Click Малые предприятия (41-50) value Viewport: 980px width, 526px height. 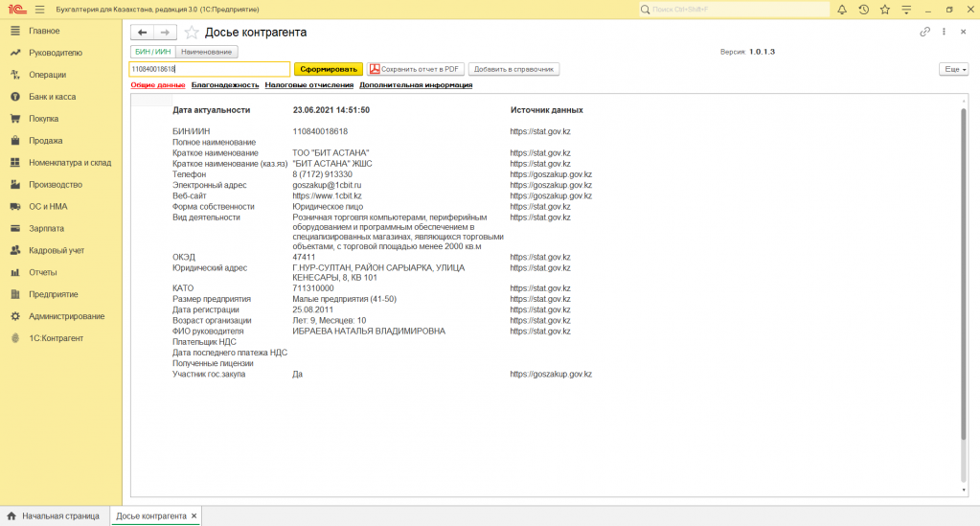click(344, 299)
